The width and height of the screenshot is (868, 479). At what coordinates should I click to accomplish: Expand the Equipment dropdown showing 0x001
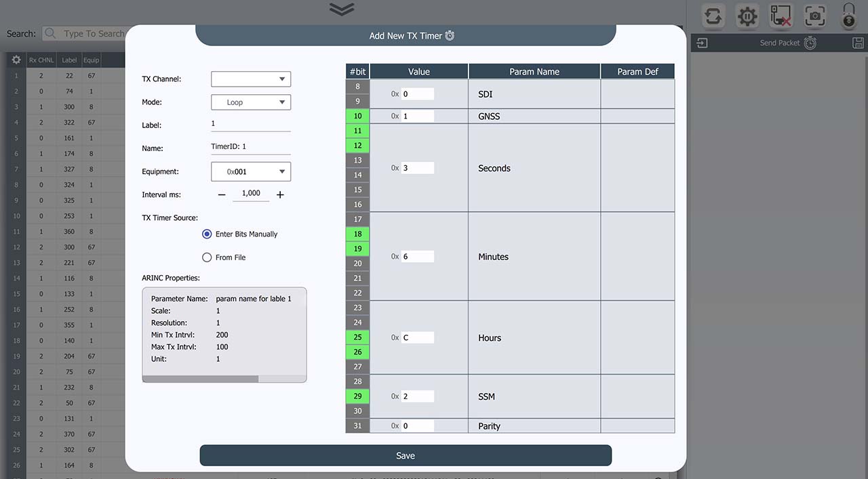click(x=251, y=172)
